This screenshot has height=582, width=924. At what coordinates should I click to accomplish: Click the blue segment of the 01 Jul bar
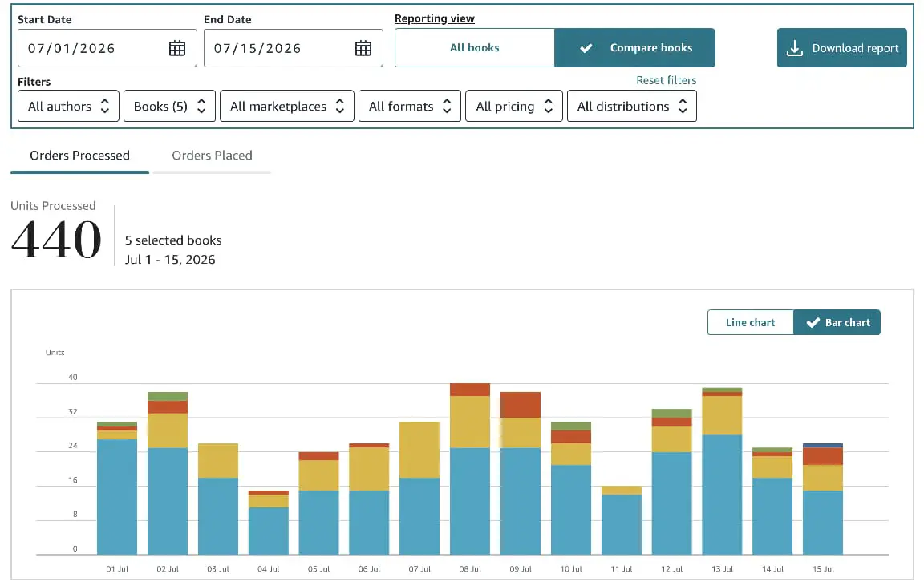116,496
